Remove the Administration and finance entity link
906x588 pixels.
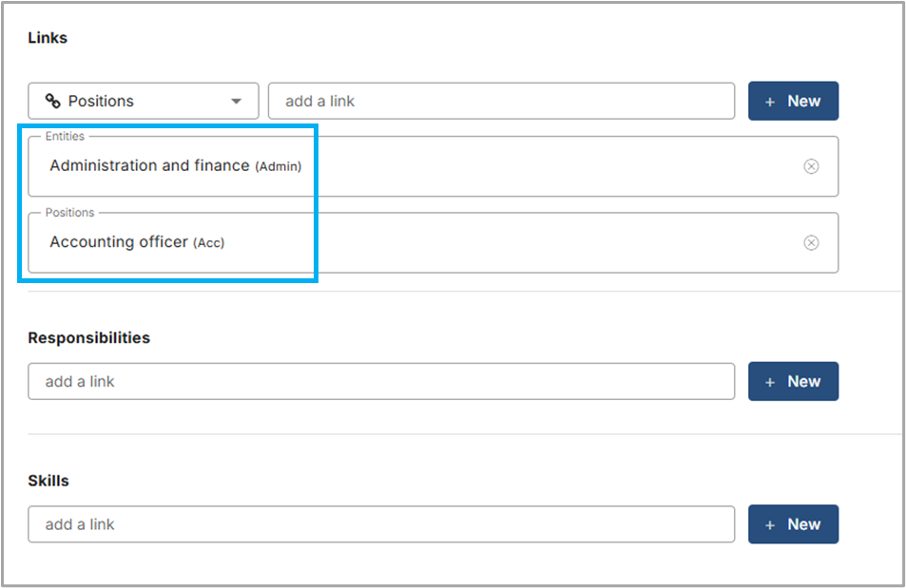pos(811,166)
